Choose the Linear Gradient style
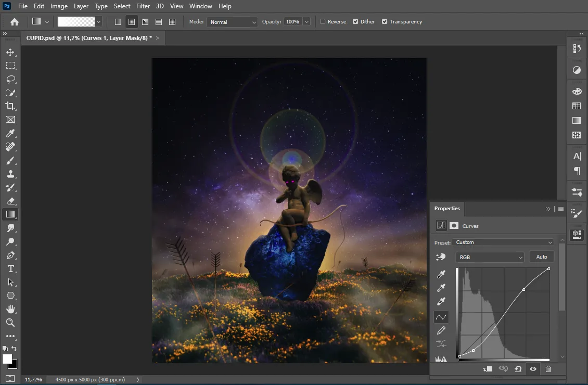This screenshot has height=385, width=588. (x=118, y=22)
